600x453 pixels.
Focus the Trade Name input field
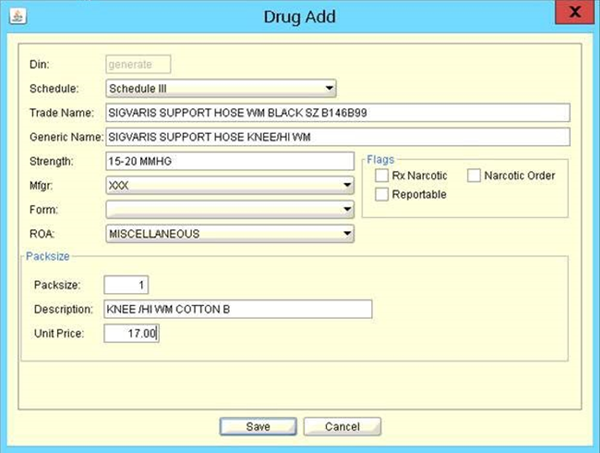[x=338, y=112]
